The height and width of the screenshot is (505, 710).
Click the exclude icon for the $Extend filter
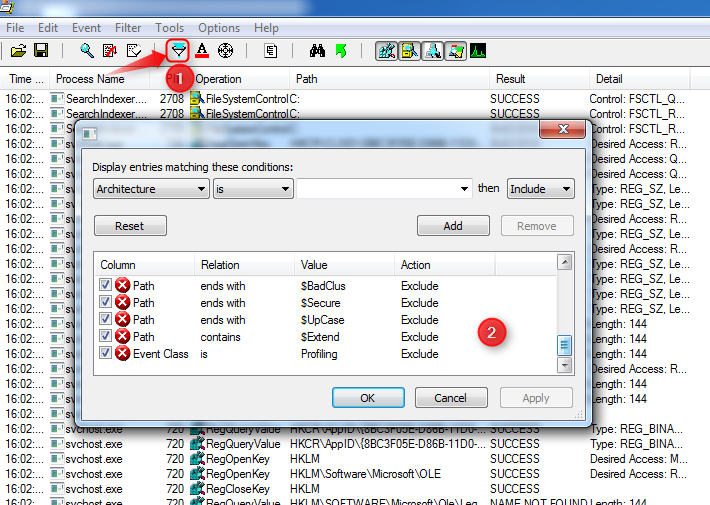point(122,337)
